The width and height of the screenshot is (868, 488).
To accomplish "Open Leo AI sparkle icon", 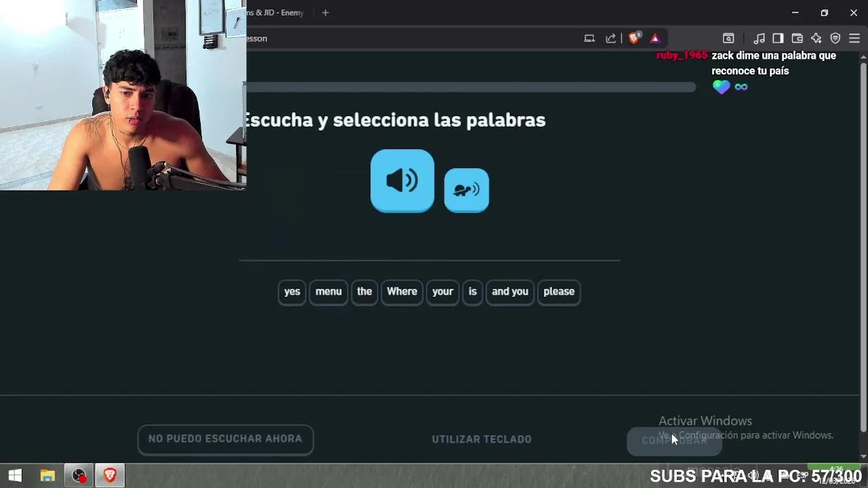I will point(816,39).
